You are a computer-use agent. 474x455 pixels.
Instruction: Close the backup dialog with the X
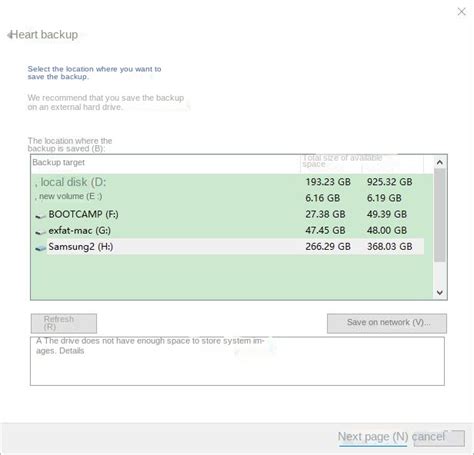click(x=461, y=12)
